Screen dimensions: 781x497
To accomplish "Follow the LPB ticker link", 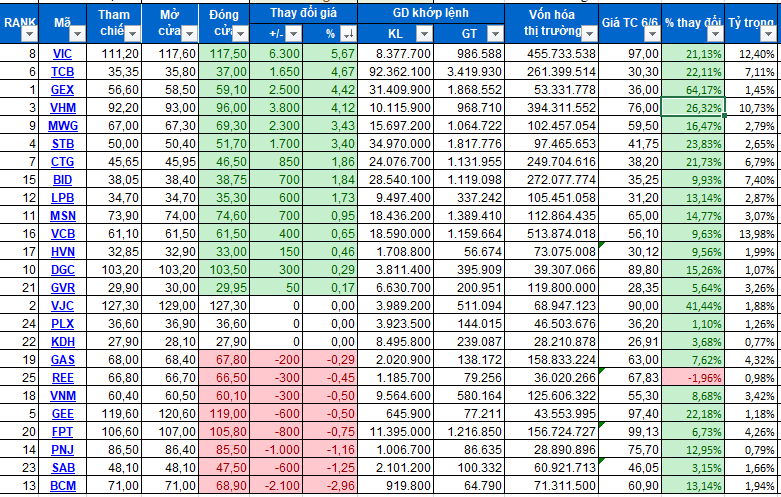I will pos(62,198).
